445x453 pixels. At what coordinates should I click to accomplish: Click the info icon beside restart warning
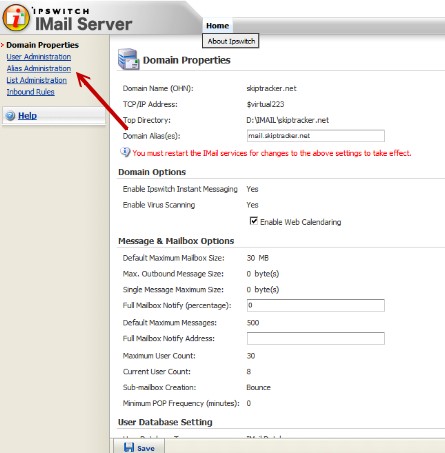(125, 152)
